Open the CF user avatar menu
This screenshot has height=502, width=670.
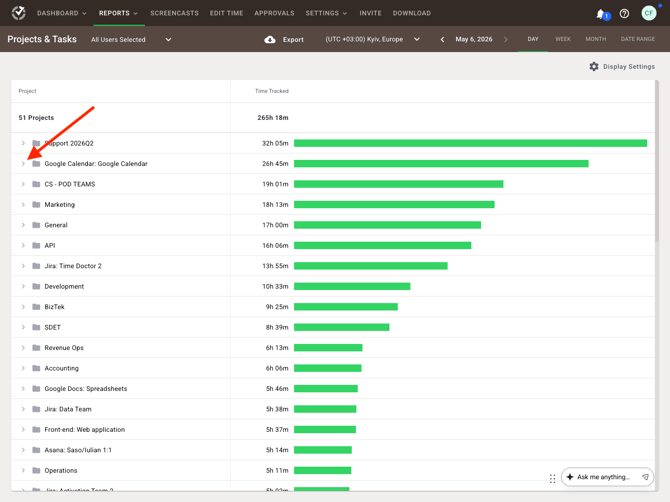coord(649,13)
